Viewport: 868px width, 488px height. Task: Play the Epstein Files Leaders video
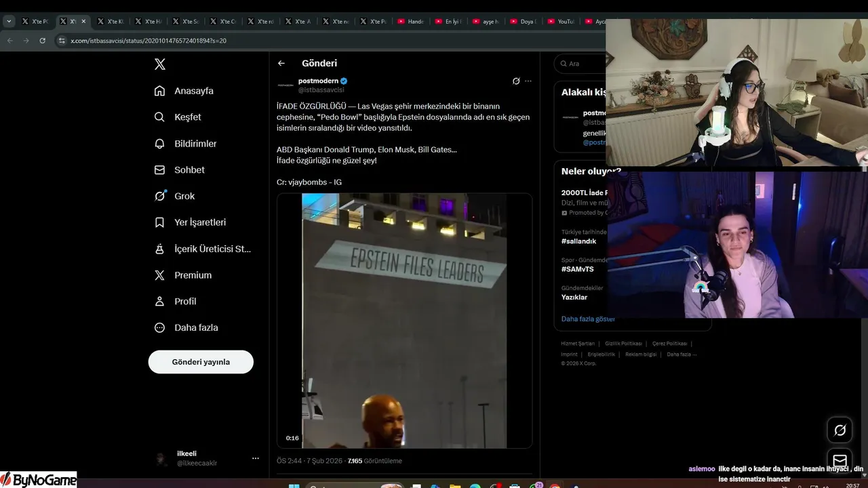(404, 321)
